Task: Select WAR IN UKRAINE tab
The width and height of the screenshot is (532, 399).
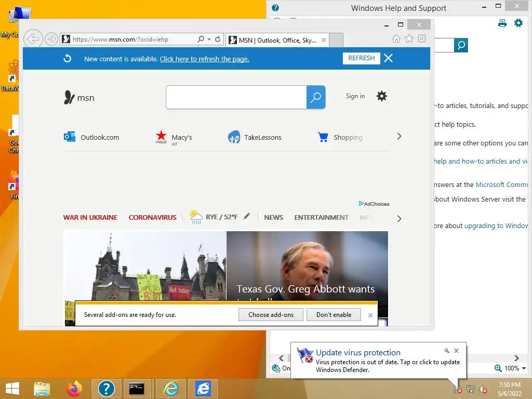Action: coord(90,218)
